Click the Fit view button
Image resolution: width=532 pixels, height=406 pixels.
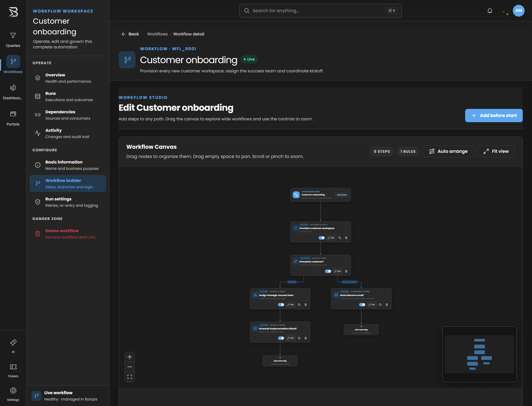tap(496, 151)
